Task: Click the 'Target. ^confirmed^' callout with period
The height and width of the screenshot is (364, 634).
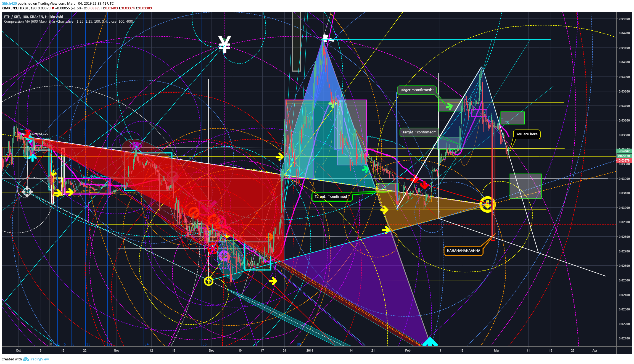Action: tap(332, 197)
